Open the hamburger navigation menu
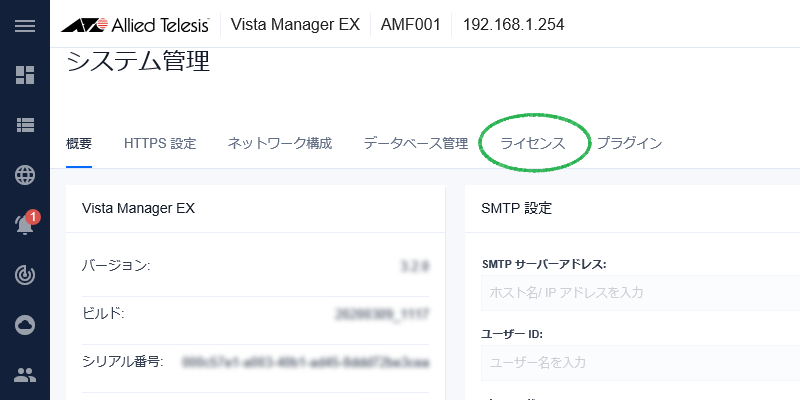 (x=24, y=26)
